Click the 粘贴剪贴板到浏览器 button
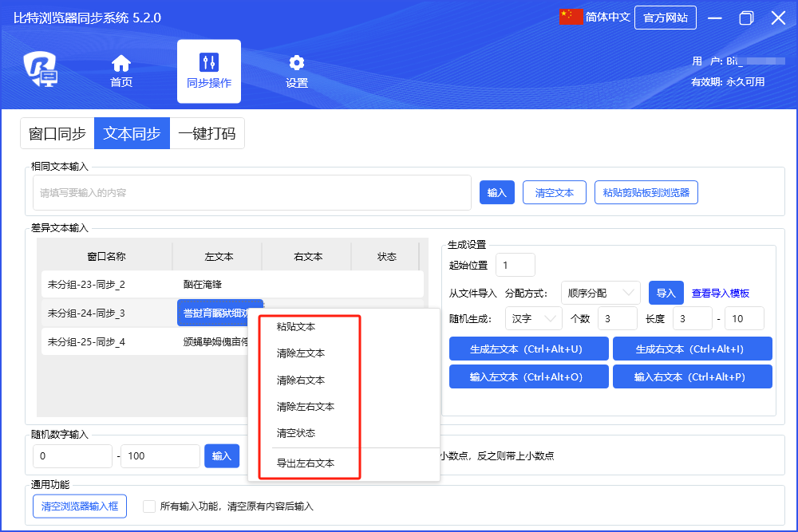Image resolution: width=798 pixels, height=532 pixels. tap(646, 192)
